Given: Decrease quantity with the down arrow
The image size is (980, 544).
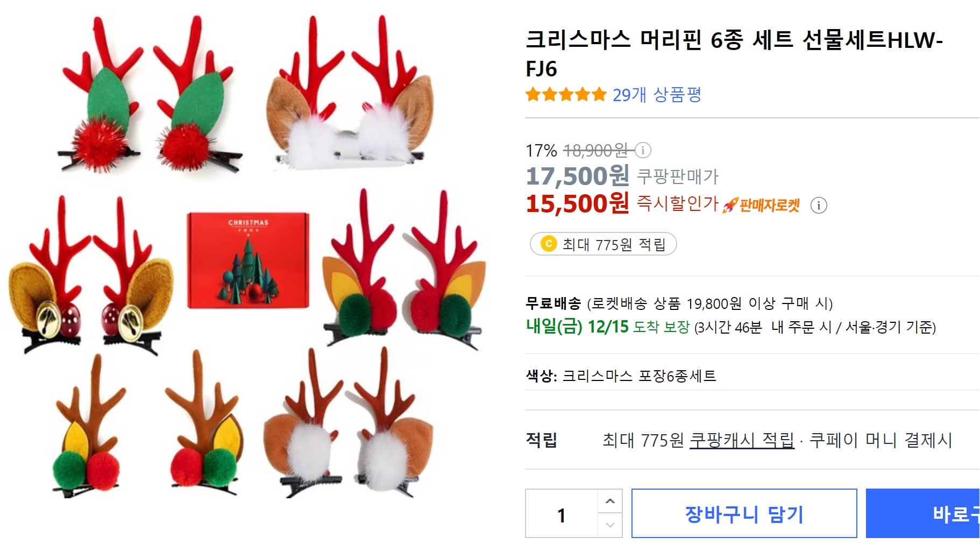Looking at the screenshot, I should pos(608,525).
